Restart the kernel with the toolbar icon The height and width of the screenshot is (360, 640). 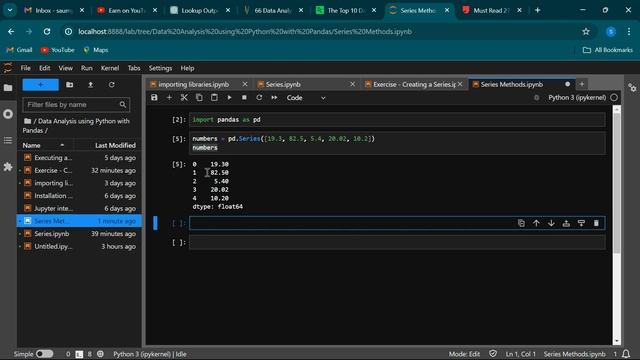click(x=259, y=98)
